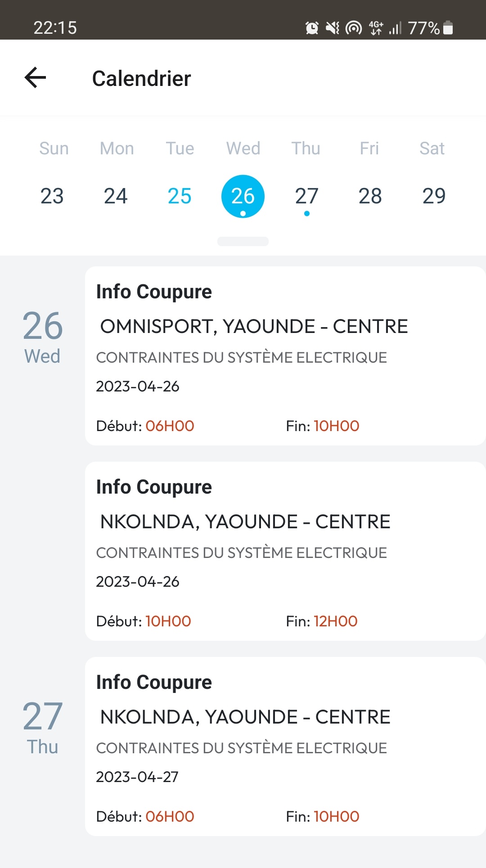The height and width of the screenshot is (868, 486).
Task: Select Tuesday 25 in the calendar
Action: pos(180,196)
